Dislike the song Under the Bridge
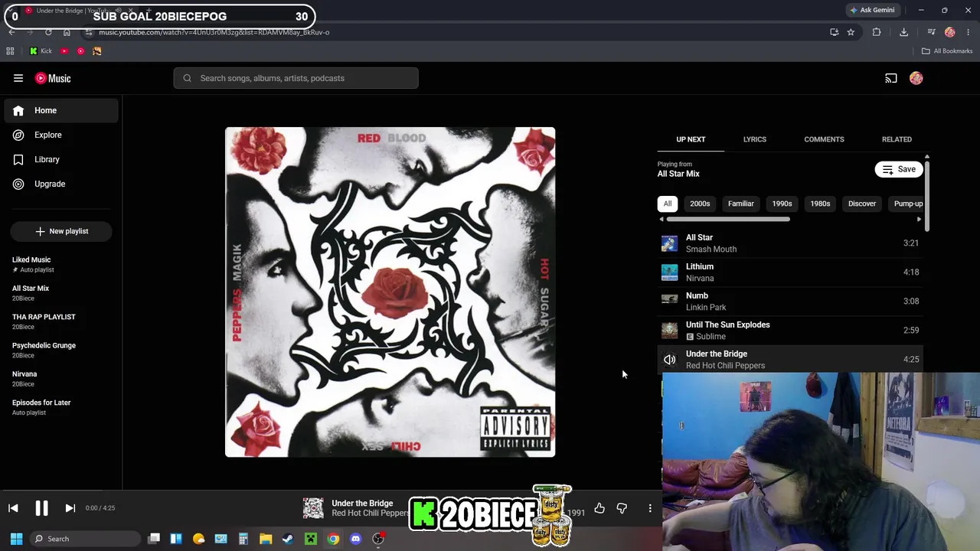The width and height of the screenshot is (980, 551). coord(622,508)
